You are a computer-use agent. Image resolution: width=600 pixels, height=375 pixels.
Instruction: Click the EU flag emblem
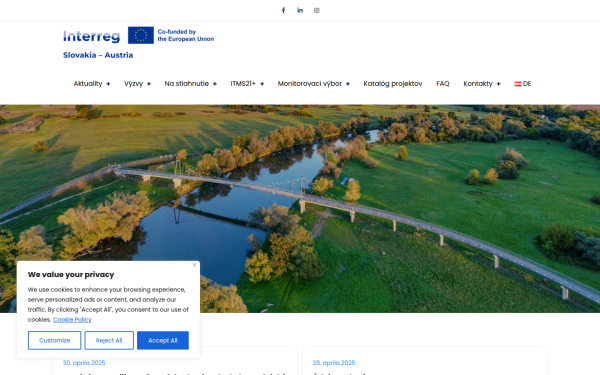click(141, 35)
